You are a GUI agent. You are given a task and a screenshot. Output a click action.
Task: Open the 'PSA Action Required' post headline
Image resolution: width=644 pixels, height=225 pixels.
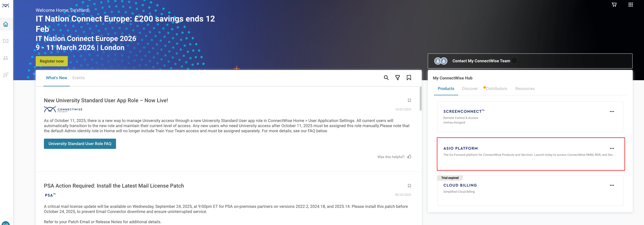(x=114, y=186)
